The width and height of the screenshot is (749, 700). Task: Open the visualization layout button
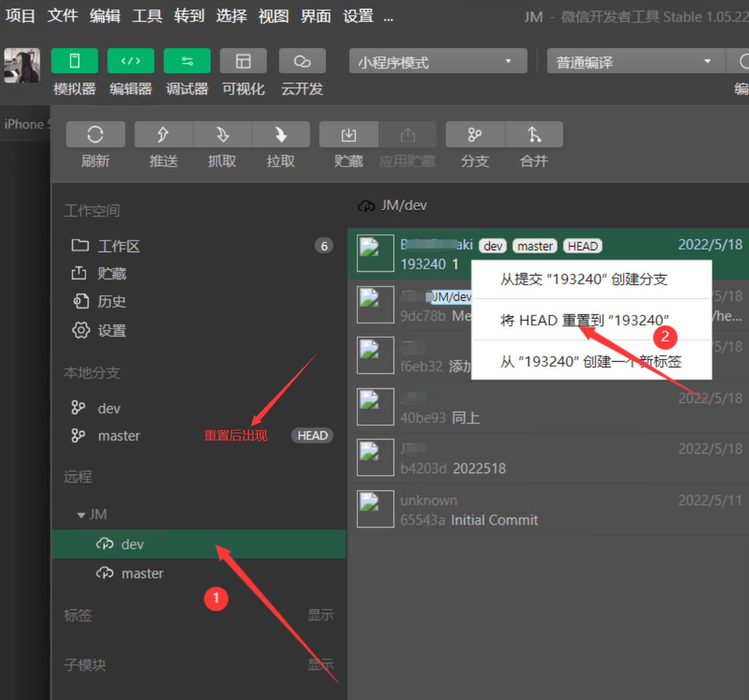[243, 61]
